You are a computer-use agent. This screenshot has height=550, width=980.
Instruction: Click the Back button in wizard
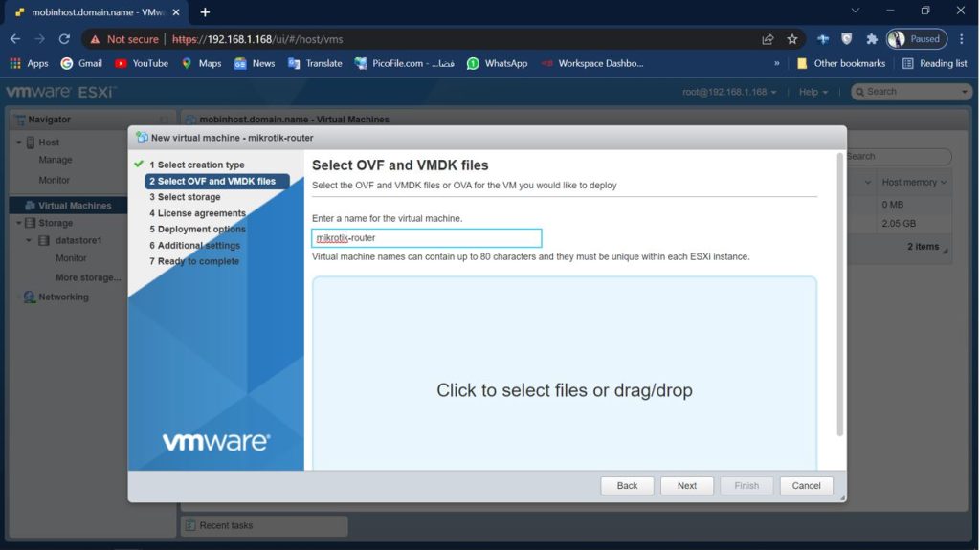(627, 485)
